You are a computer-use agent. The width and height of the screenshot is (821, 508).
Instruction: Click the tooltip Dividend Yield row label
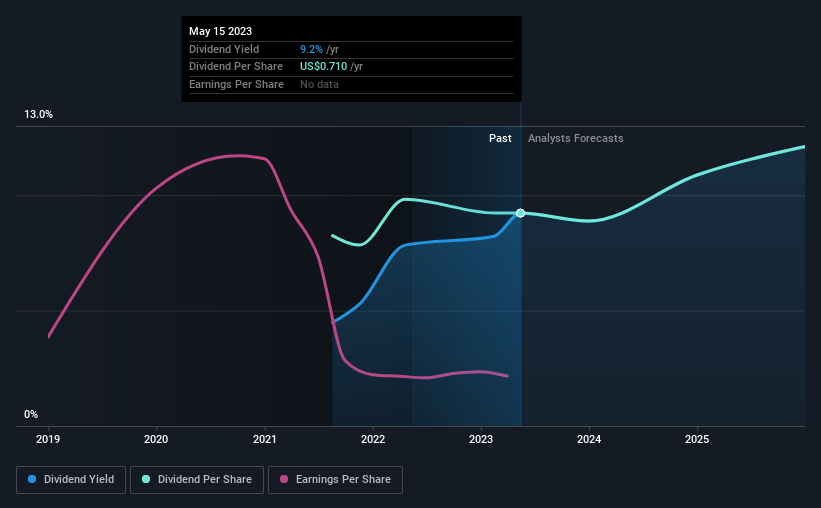click(x=224, y=49)
